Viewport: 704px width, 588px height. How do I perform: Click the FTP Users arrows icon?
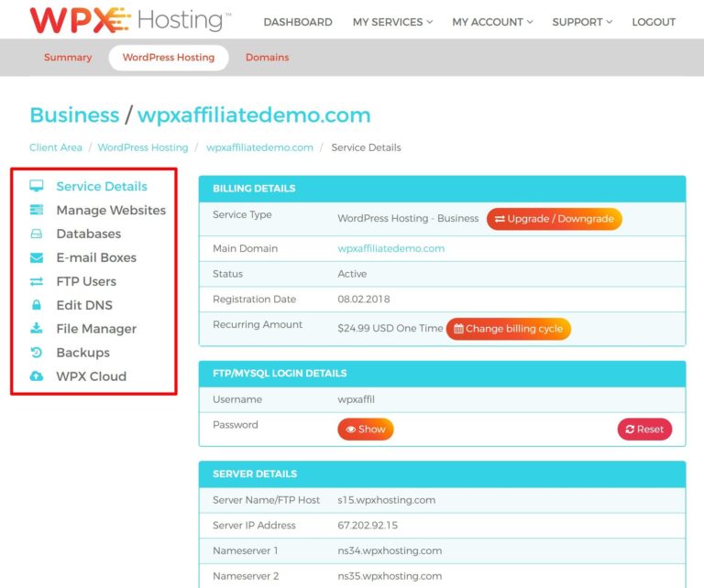[37, 281]
